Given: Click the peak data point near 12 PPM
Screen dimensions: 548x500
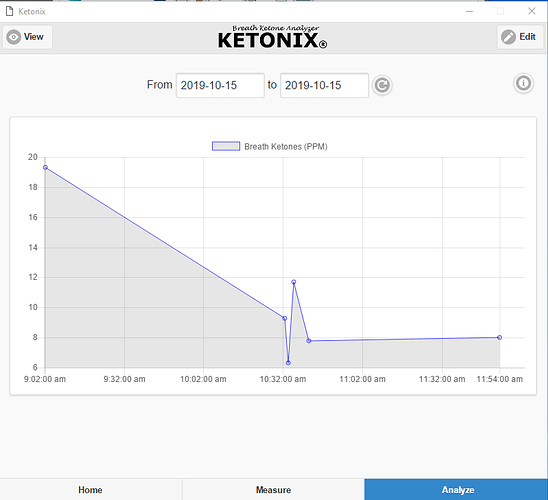Looking at the screenshot, I should [294, 282].
